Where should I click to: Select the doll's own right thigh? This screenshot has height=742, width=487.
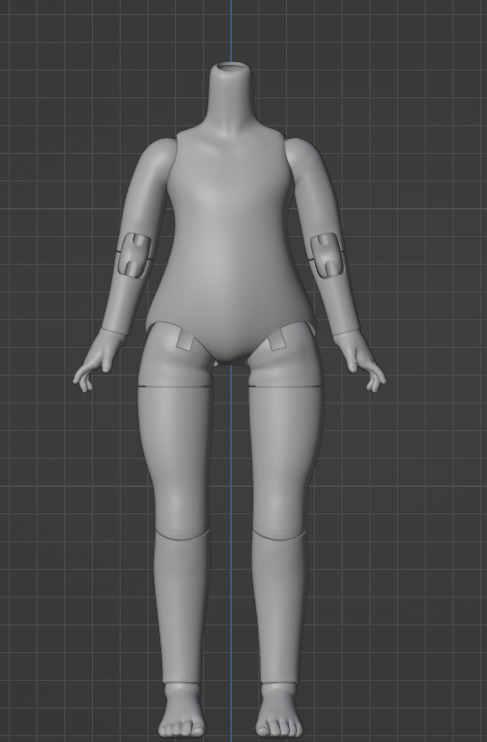coord(175,461)
